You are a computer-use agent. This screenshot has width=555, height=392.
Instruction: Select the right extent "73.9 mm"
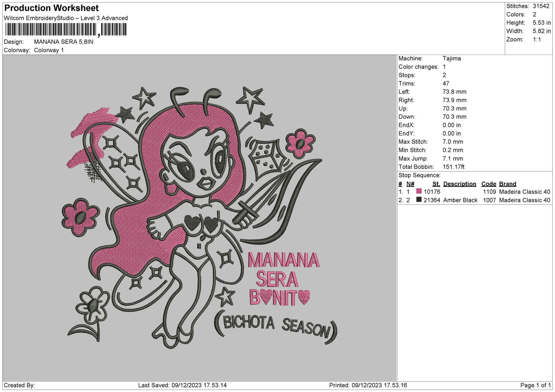point(455,100)
